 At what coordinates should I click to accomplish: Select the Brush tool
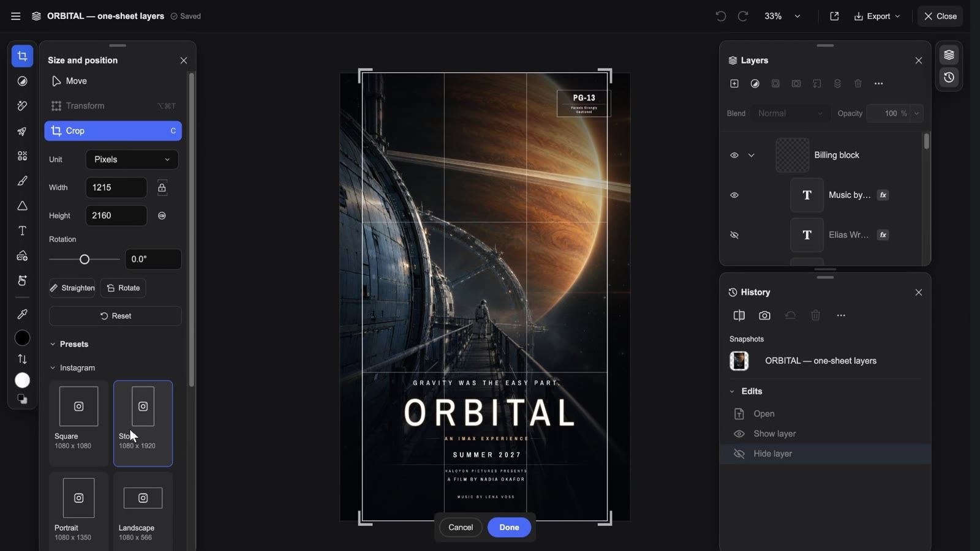click(x=22, y=181)
